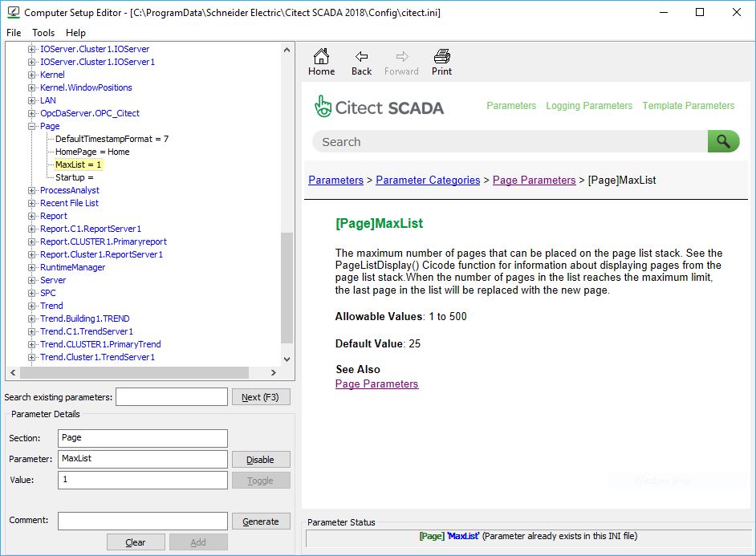Click the Back arrow icon

click(x=361, y=57)
